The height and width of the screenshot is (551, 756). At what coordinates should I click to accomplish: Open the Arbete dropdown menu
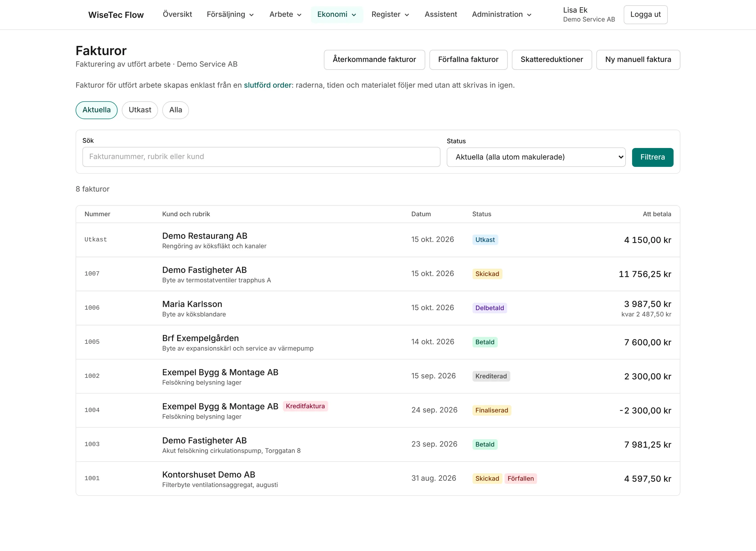click(x=285, y=15)
